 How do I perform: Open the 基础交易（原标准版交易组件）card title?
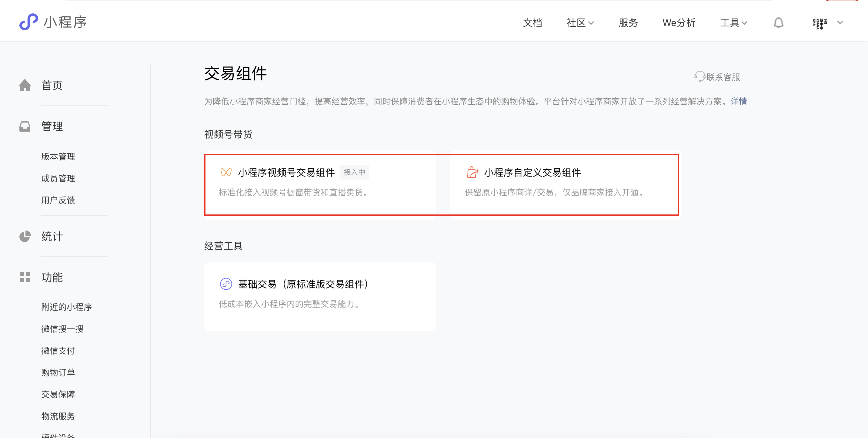coord(303,284)
